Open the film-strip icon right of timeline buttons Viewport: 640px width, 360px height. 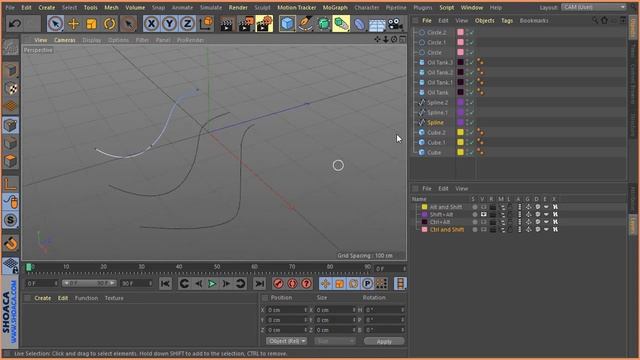tap(400, 283)
